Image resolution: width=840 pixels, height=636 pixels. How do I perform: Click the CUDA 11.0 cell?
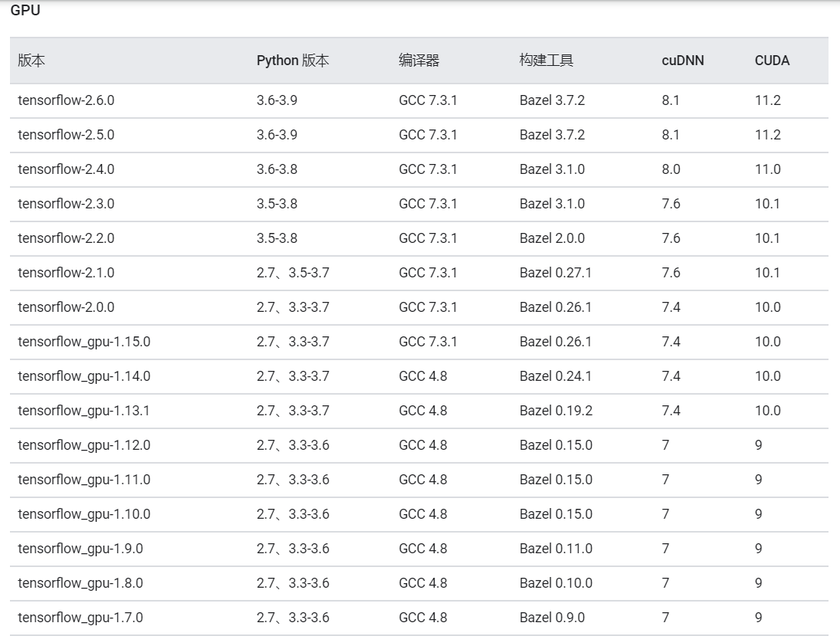768,169
